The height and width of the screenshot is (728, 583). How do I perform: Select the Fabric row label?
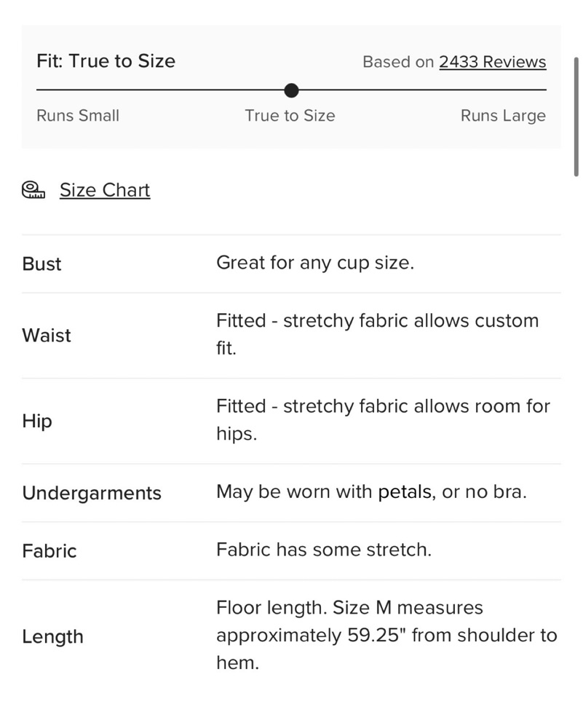click(49, 551)
